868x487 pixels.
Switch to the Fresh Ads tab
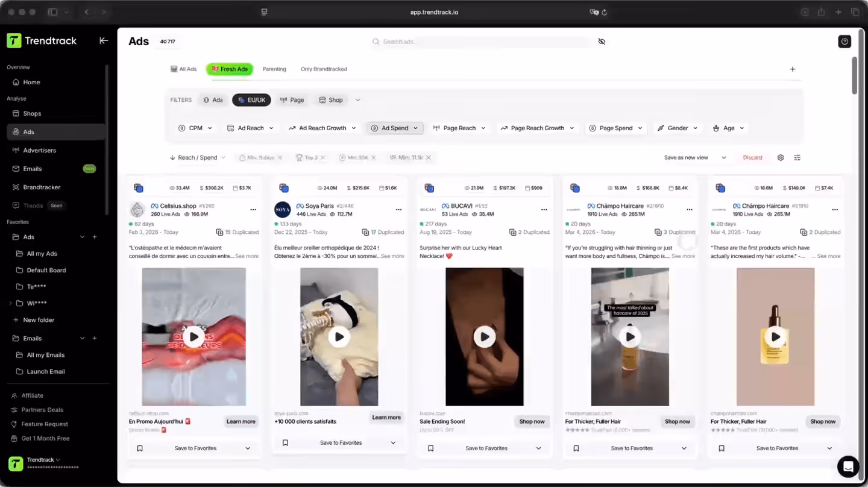click(x=230, y=69)
